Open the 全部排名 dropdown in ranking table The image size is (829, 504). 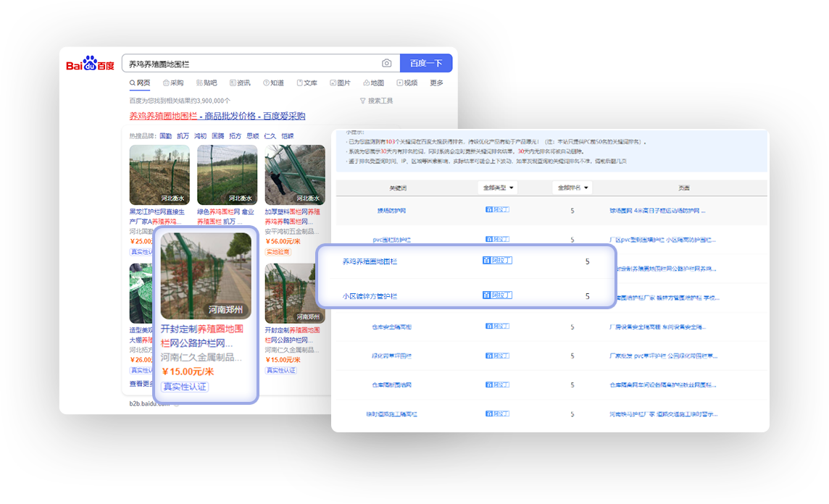(x=572, y=188)
